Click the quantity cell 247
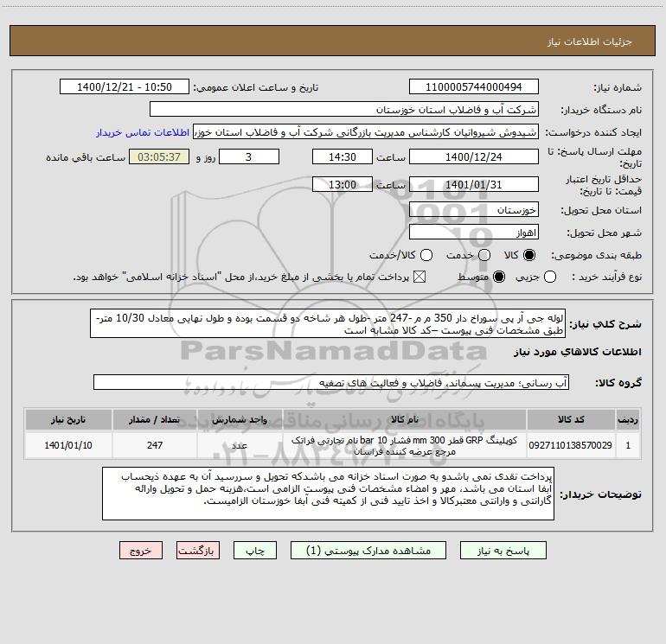 [155, 445]
